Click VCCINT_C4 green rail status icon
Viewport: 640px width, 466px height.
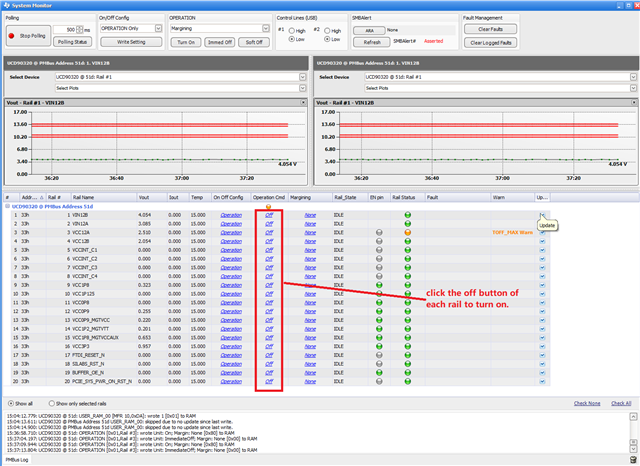click(x=407, y=277)
